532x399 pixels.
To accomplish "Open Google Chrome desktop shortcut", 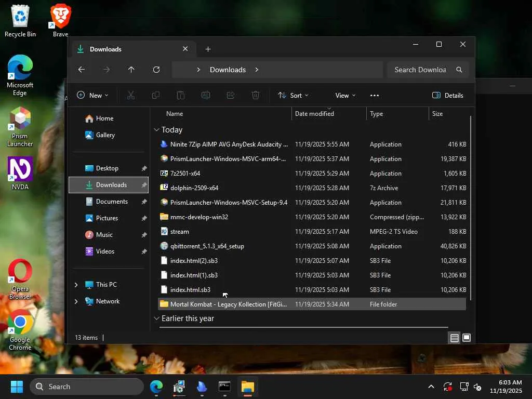I will pyautogui.click(x=20, y=330).
